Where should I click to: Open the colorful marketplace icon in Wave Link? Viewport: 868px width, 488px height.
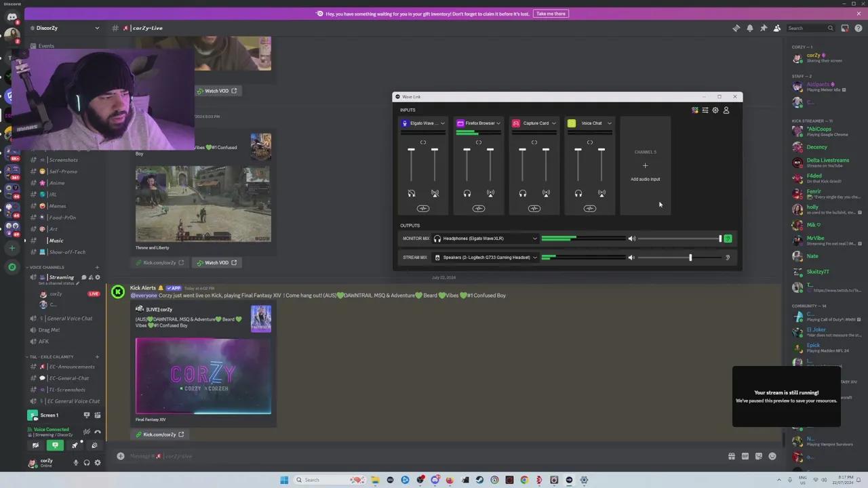[x=695, y=110]
